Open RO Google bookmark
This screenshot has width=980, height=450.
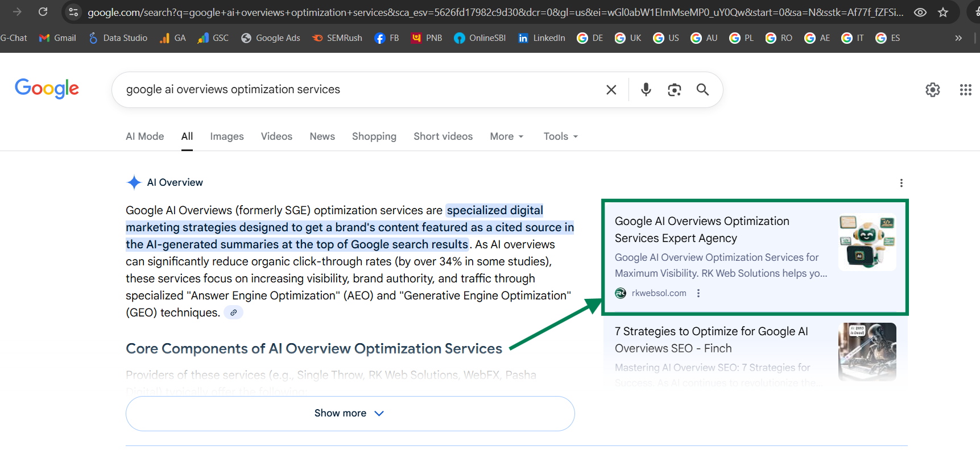[779, 38]
